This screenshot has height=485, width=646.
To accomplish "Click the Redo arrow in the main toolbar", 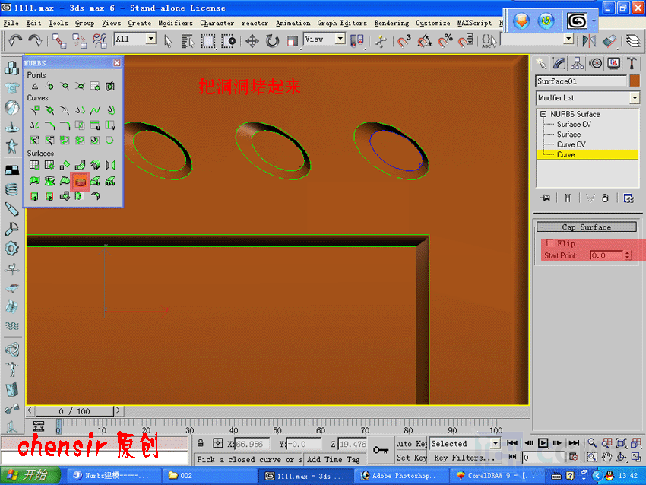I will point(35,40).
